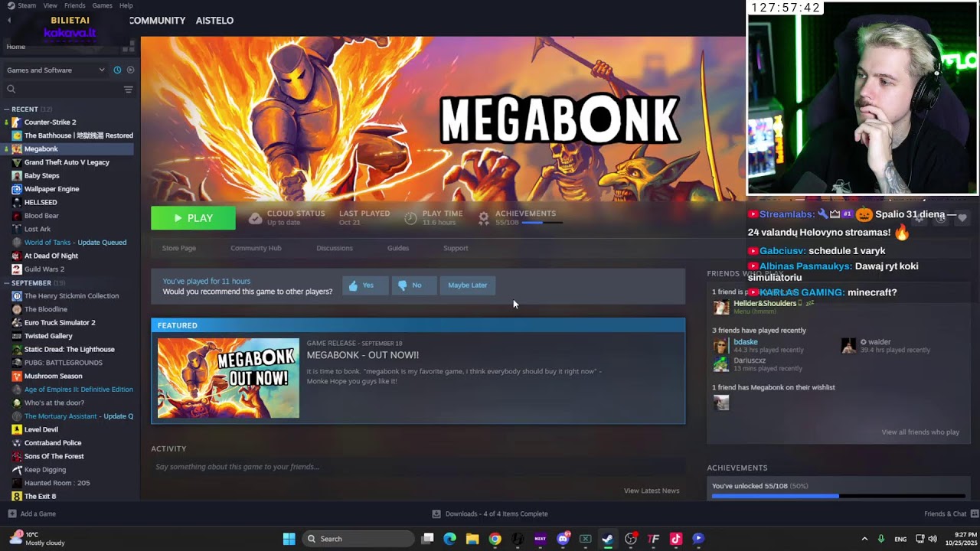Screen dimensions: 980x551
Task: Open friend Dariuscxz's avatar
Action: [x=720, y=364]
